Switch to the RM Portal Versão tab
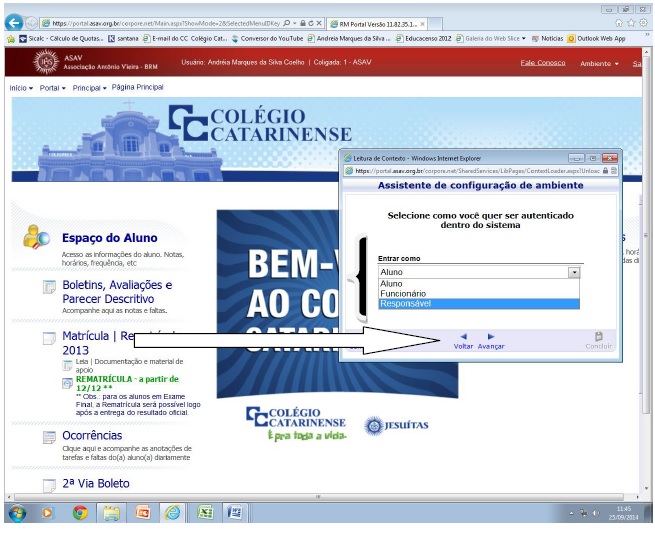 378,24
